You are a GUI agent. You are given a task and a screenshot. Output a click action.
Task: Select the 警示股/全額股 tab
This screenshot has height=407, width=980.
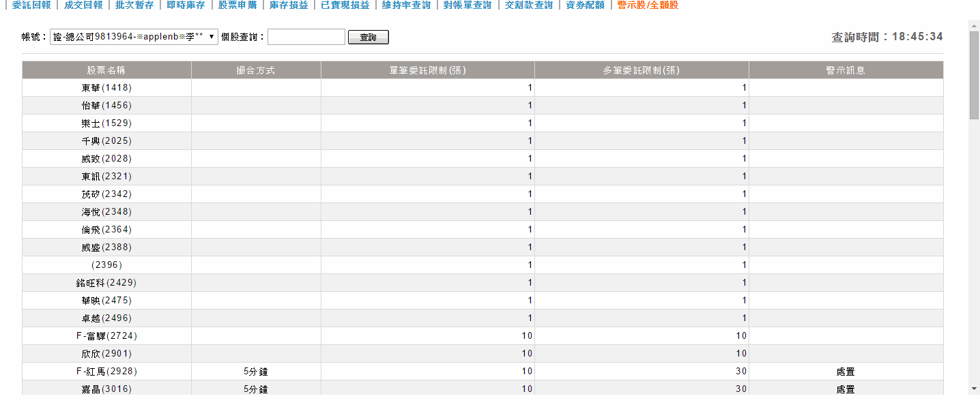click(647, 5)
